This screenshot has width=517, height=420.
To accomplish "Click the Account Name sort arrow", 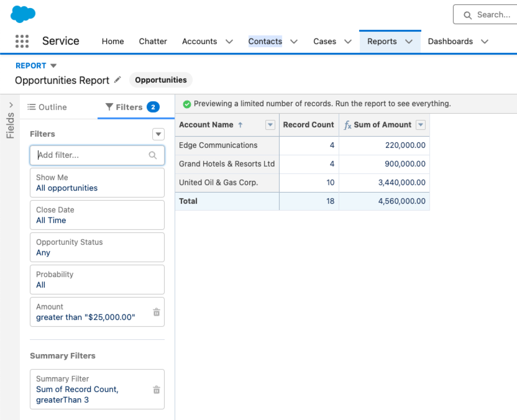I will (240, 125).
